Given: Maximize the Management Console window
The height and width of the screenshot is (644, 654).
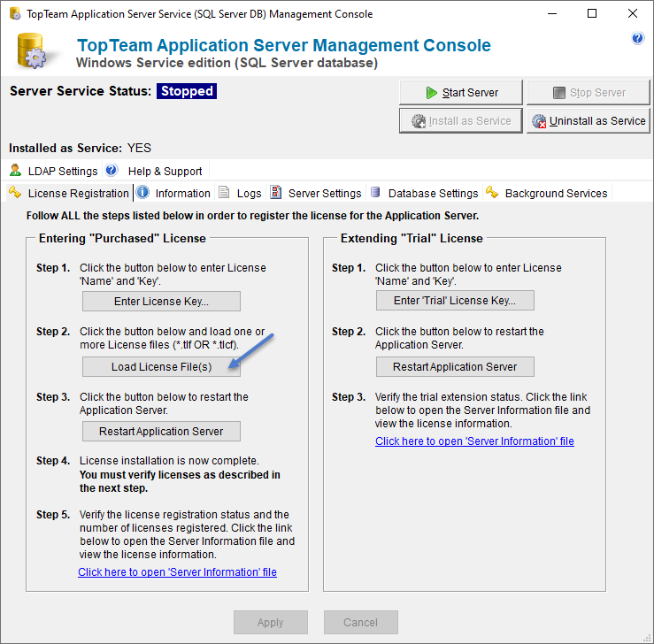Looking at the screenshot, I should 592,14.
